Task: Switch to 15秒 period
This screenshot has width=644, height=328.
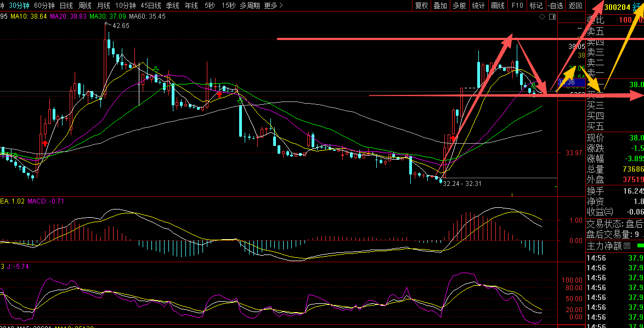Action: point(228,5)
